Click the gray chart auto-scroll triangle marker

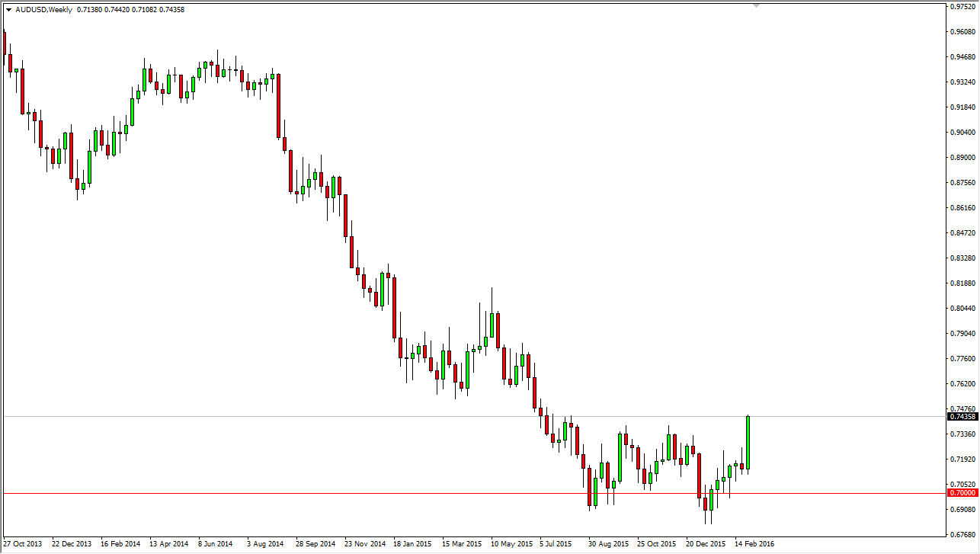[756, 5]
